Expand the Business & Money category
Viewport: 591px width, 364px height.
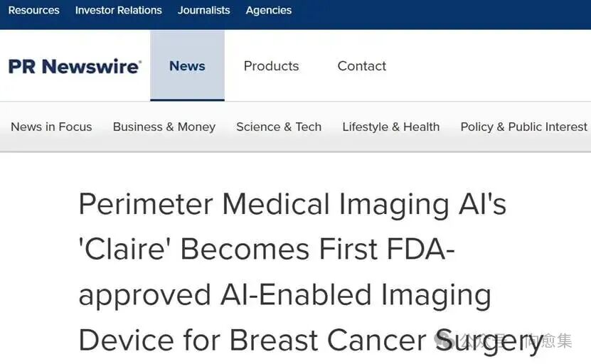(x=164, y=127)
